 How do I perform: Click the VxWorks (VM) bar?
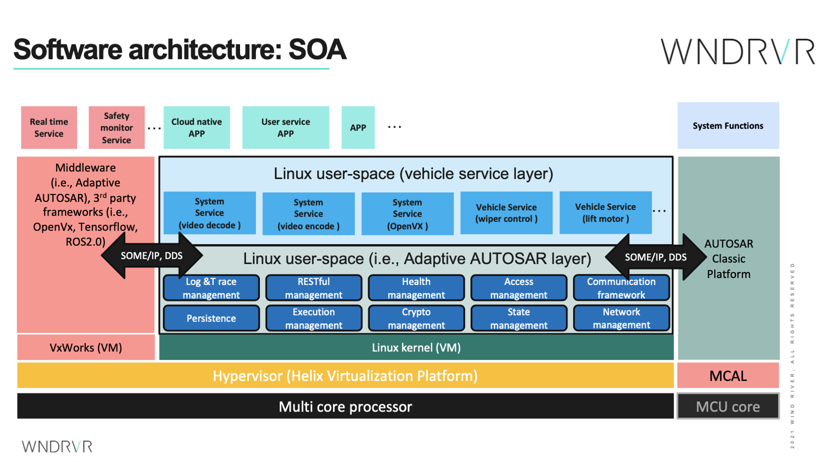(x=86, y=347)
